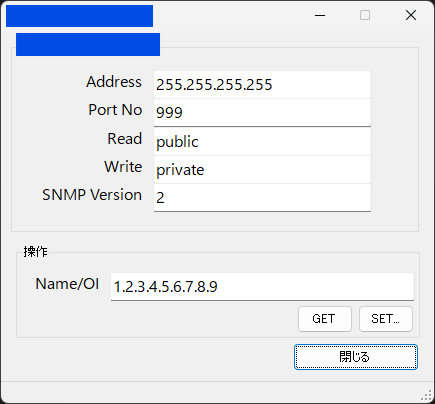This screenshot has width=435, height=404.
Task: Focus the Port No field containing 999
Action: point(262,113)
